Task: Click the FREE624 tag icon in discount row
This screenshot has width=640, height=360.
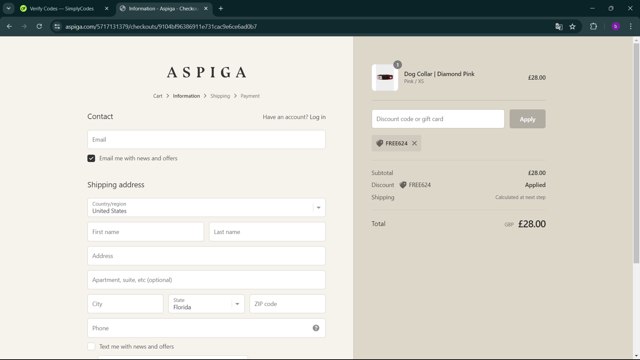Action: [x=403, y=185]
